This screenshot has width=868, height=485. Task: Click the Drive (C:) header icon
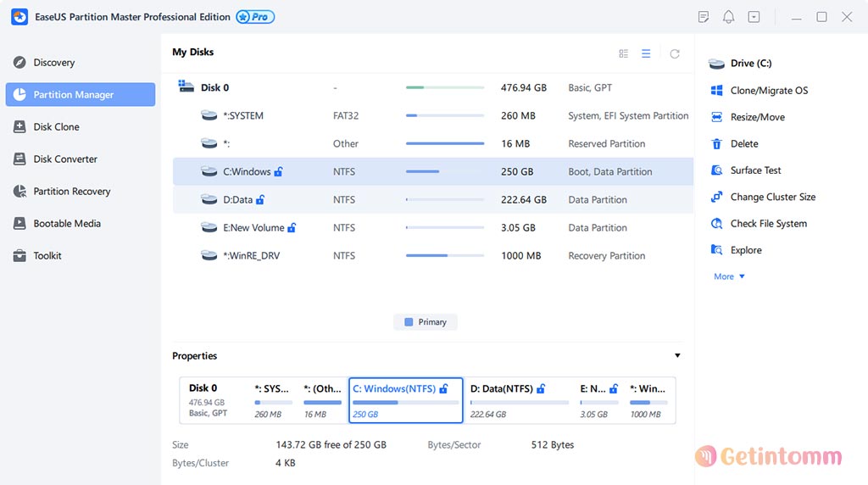[716, 64]
